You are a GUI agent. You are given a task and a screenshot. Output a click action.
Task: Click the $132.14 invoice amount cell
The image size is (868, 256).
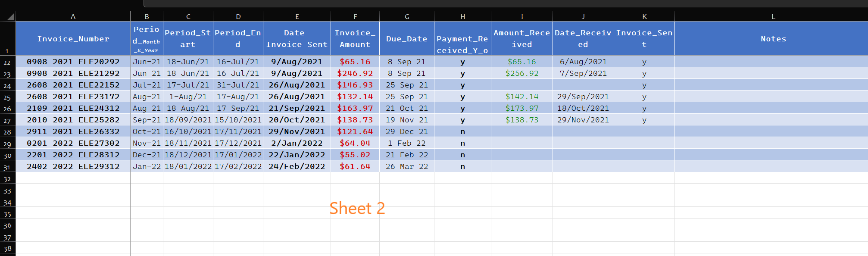pyautogui.click(x=355, y=97)
